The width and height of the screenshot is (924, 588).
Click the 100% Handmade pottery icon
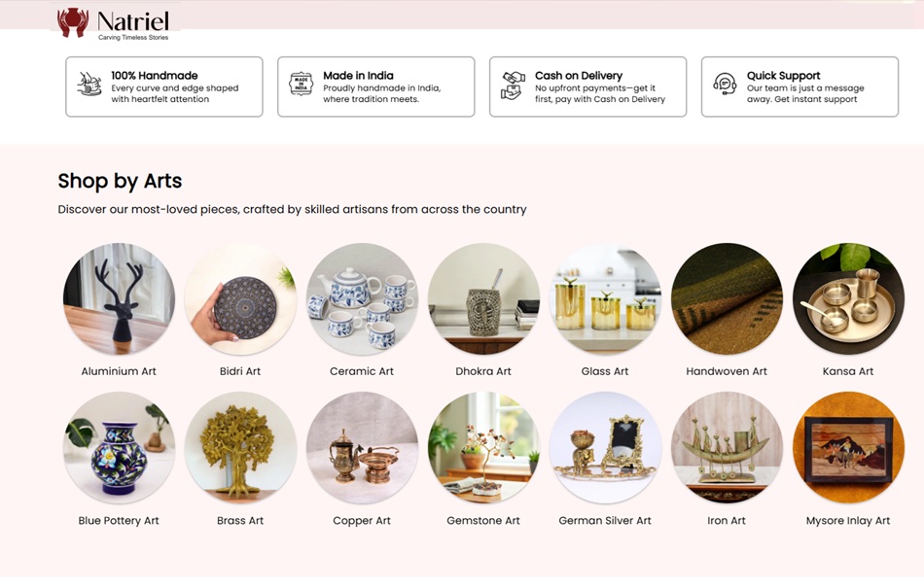pyautogui.click(x=89, y=85)
